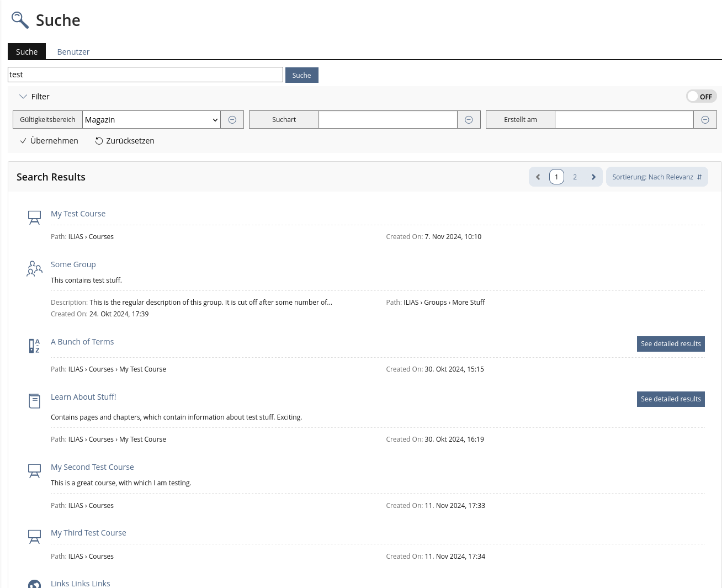
Task: Click the learning module icon beside Learn About Stuff!
Action: click(34, 401)
